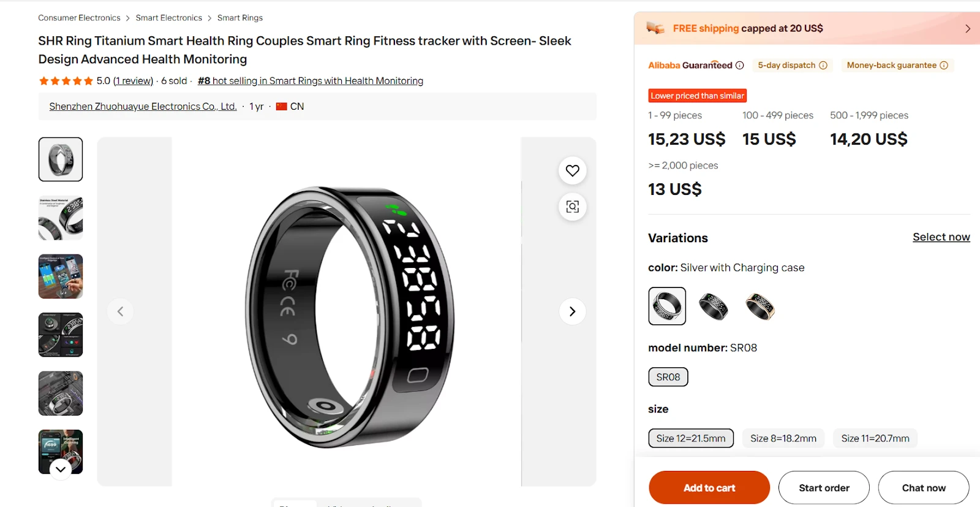
Task: Show next product image with right arrow
Action: (572, 311)
